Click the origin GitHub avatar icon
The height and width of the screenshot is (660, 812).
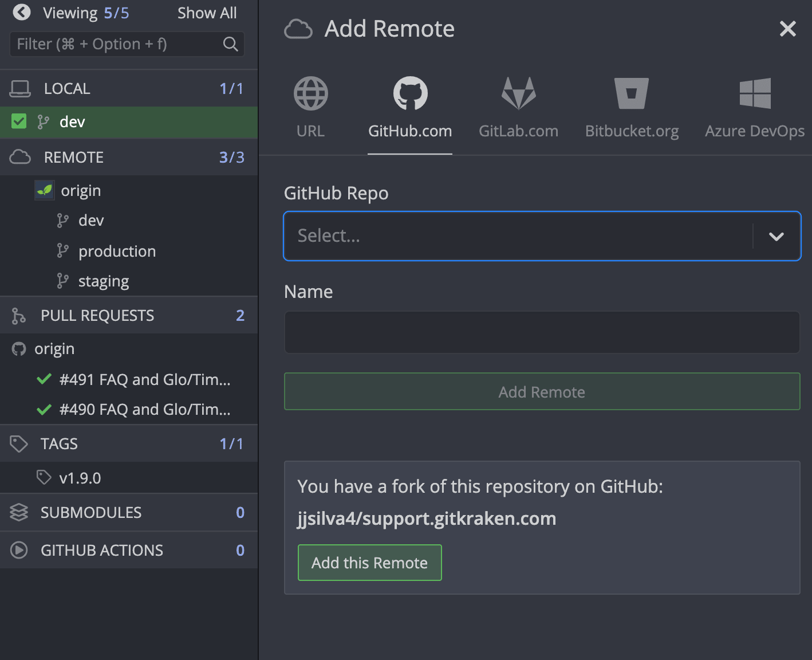[18, 348]
